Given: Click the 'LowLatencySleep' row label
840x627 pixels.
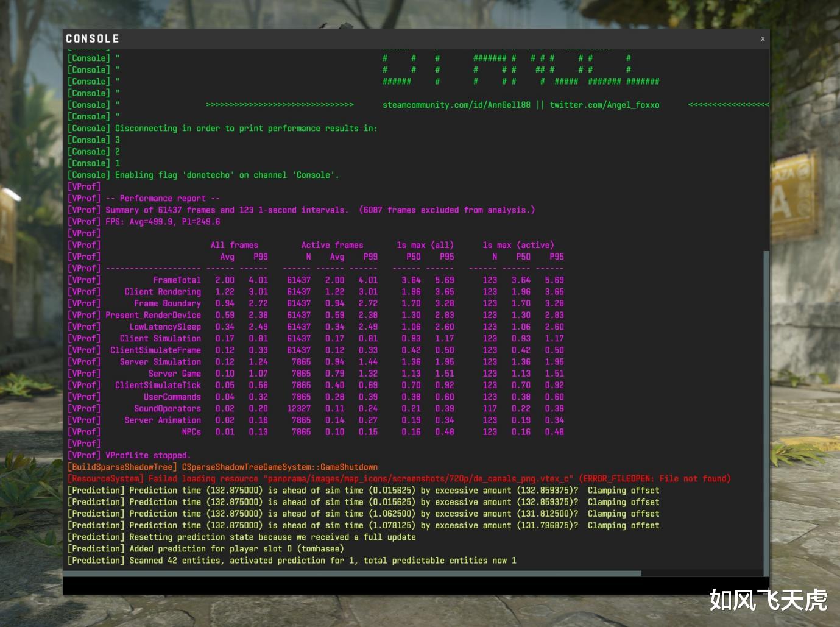Looking at the screenshot, I should 165,327.
